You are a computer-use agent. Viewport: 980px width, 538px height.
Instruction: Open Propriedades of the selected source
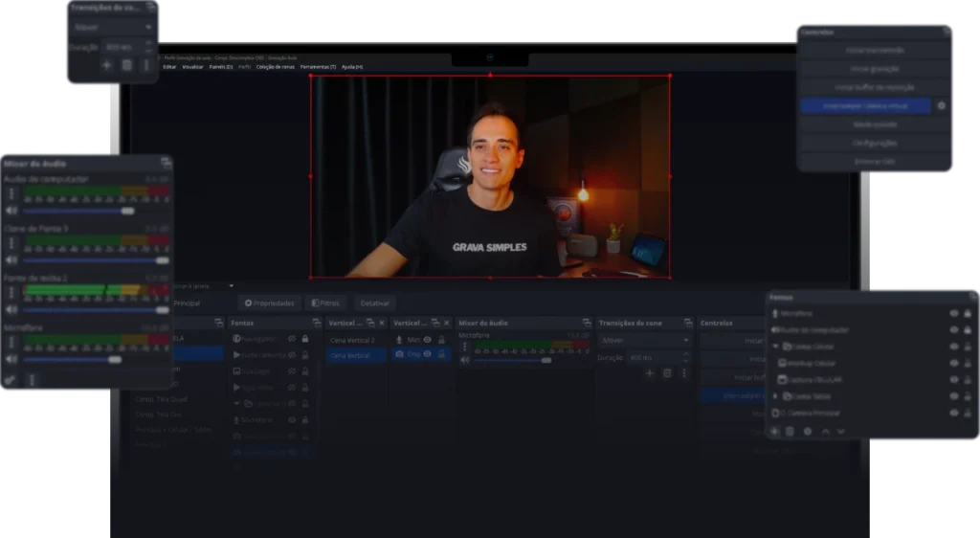pyautogui.click(x=269, y=303)
